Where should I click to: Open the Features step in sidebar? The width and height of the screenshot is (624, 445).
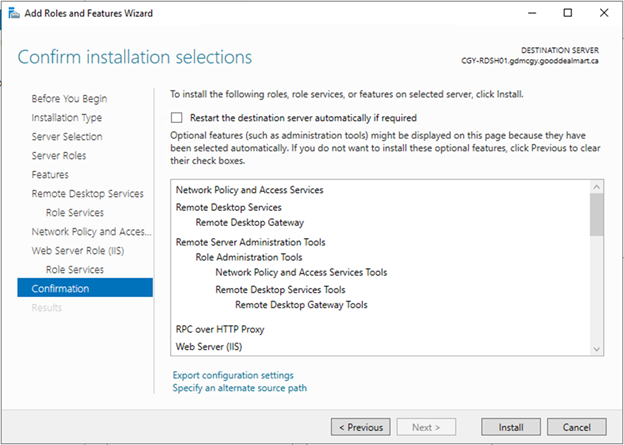[x=50, y=175]
